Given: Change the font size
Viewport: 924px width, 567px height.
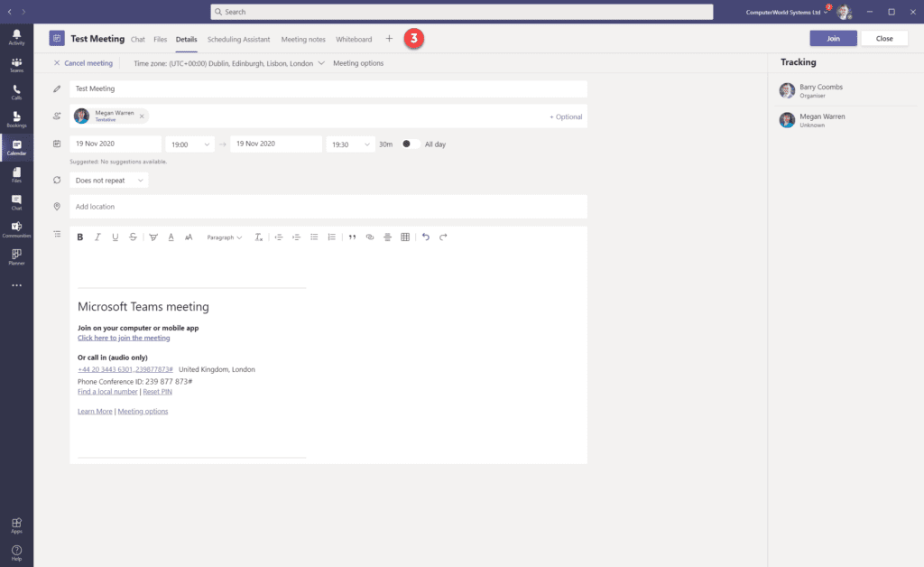Looking at the screenshot, I should tap(189, 237).
